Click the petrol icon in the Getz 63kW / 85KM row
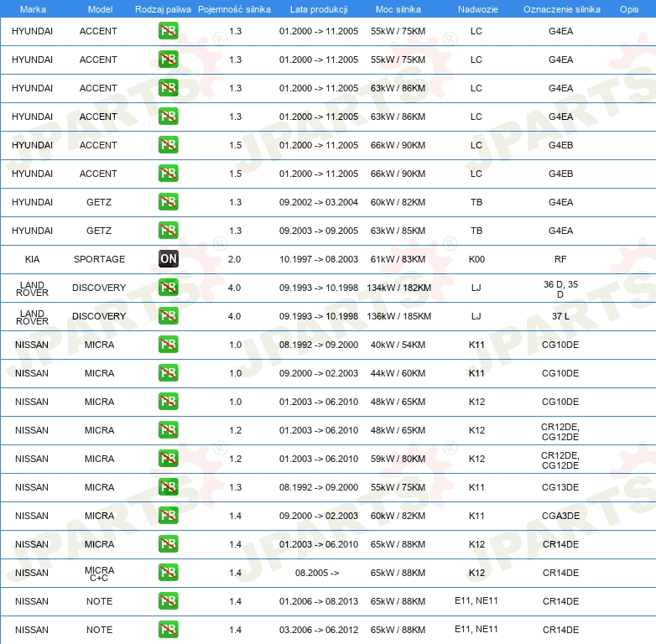This screenshot has height=644, width=656. pos(168,230)
